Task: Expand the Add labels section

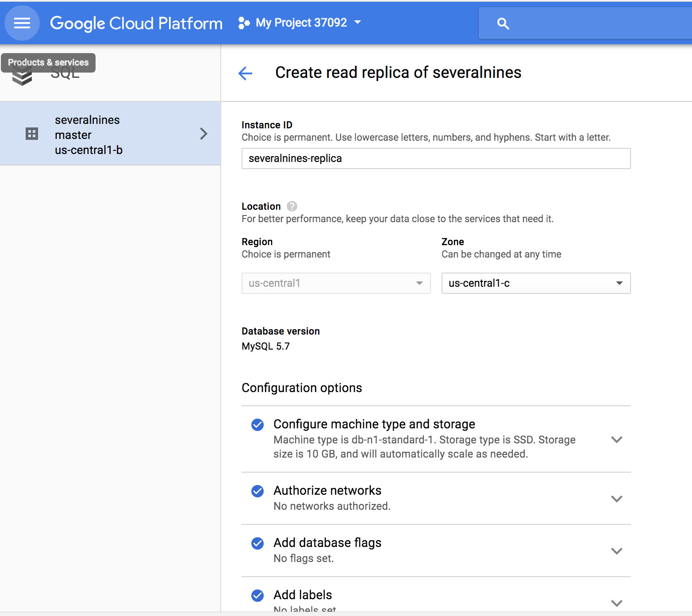Action: (617, 603)
